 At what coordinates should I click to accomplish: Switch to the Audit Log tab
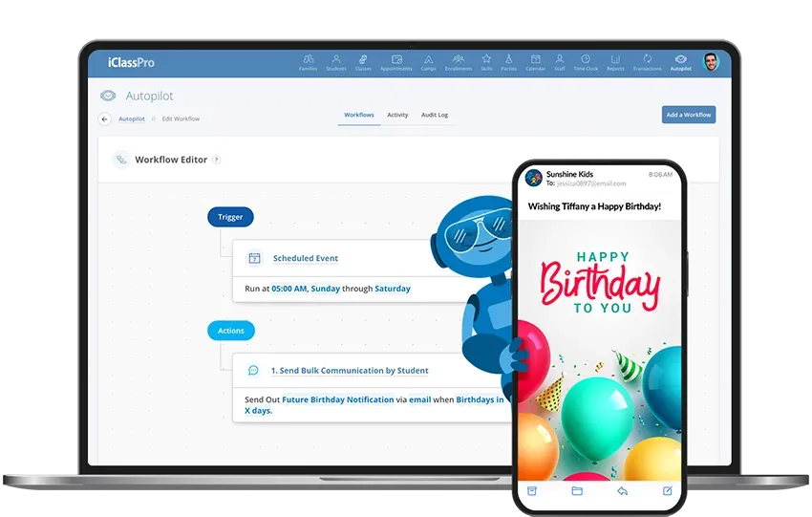(435, 115)
